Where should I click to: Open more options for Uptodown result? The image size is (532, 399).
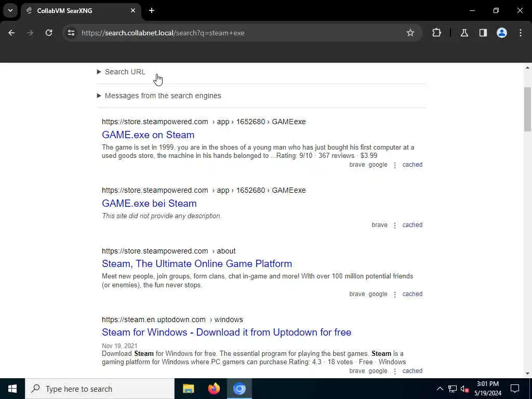[x=395, y=371]
